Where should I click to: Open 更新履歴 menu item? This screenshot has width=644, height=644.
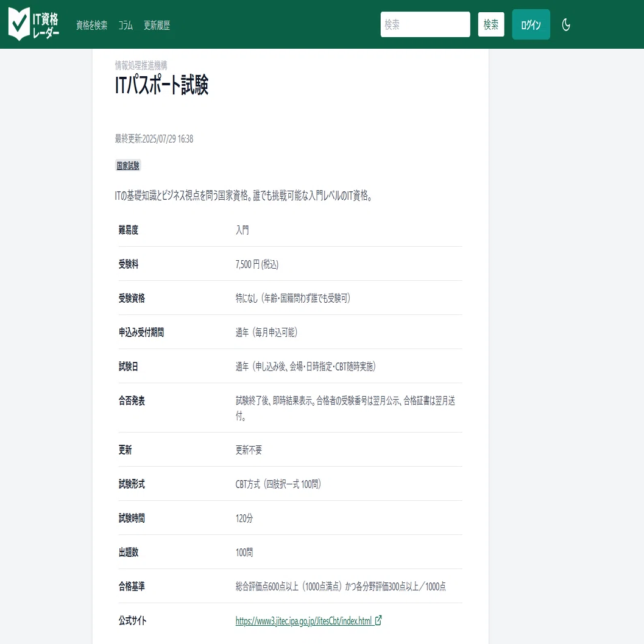click(157, 25)
